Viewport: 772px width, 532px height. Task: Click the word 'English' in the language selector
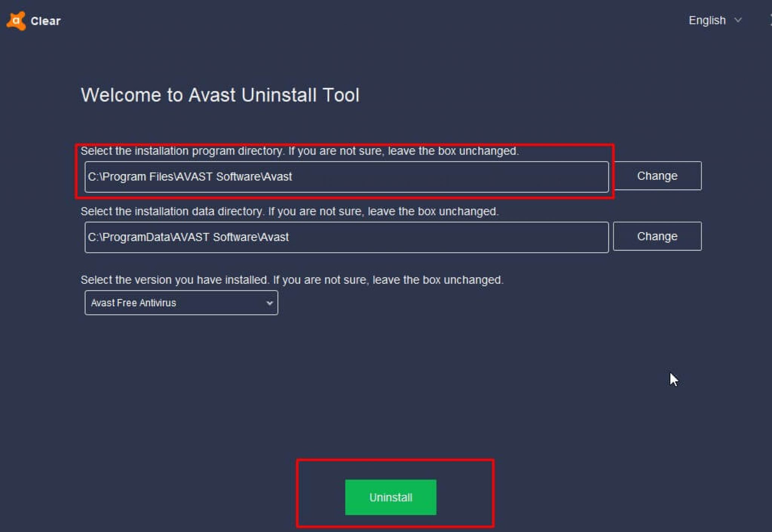point(707,20)
